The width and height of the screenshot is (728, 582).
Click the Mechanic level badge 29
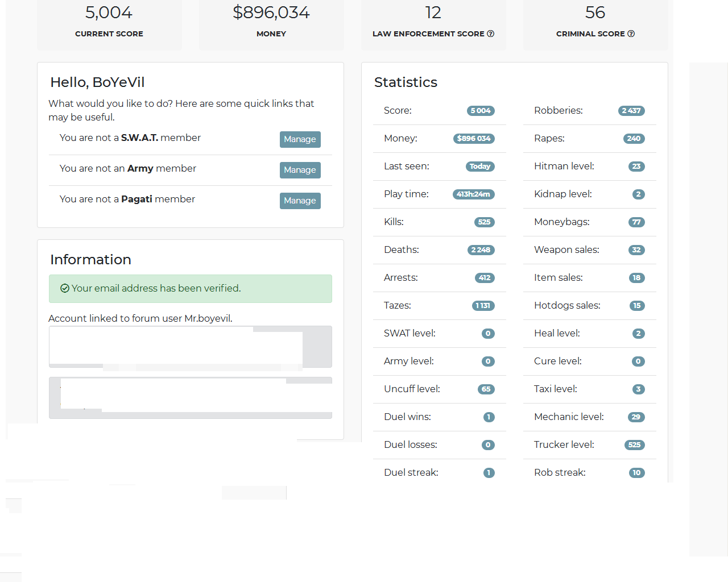coord(636,417)
